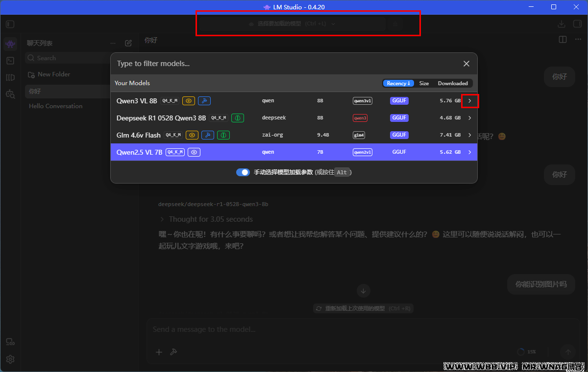Click the qwen2vl architecture tag

coord(363,152)
